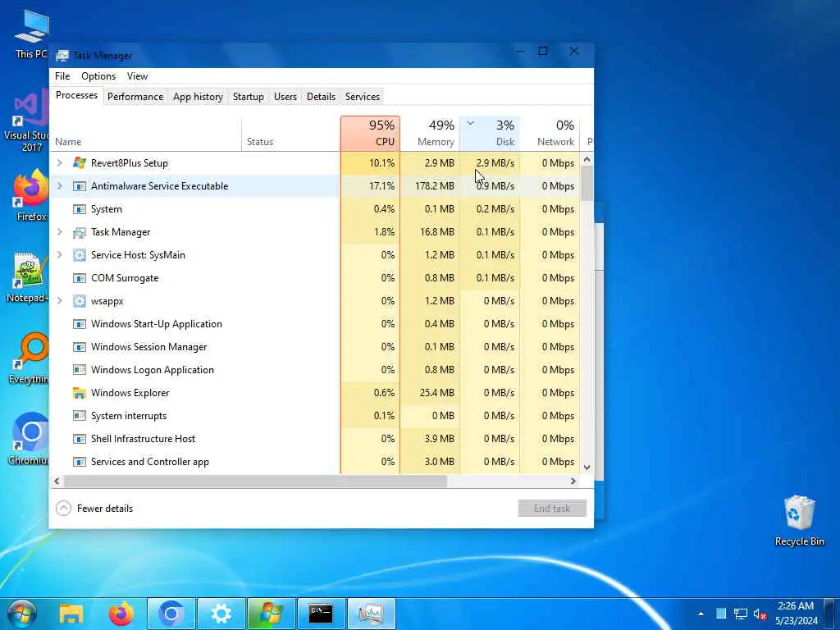Switch to the Performance tab
The width and height of the screenshot is (840, 630).
click(x=135, y=97)
